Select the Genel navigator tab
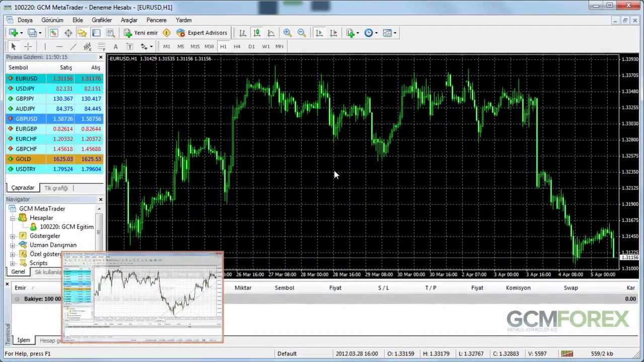 point(18,271)
